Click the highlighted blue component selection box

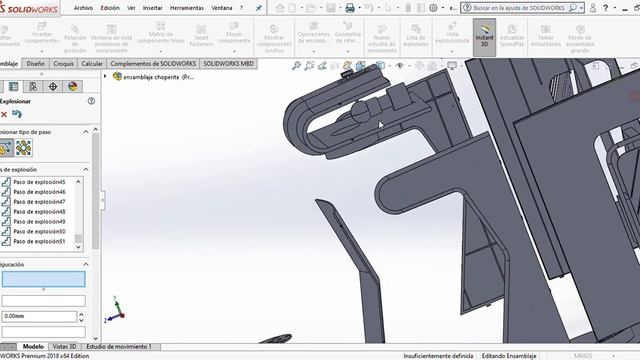[x=44, y=280]
